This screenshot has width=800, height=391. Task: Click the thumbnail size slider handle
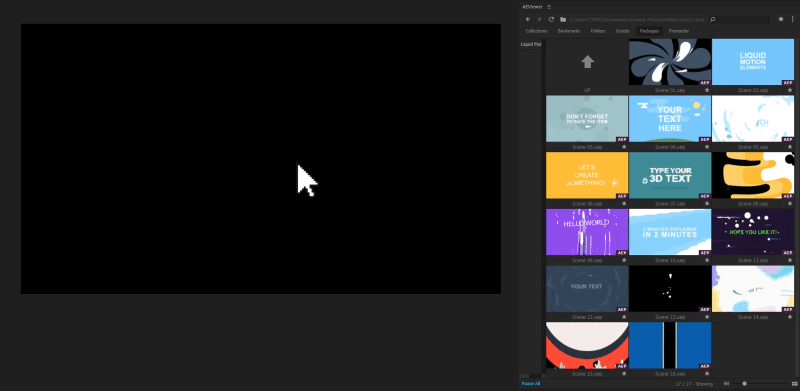point(744,383)
